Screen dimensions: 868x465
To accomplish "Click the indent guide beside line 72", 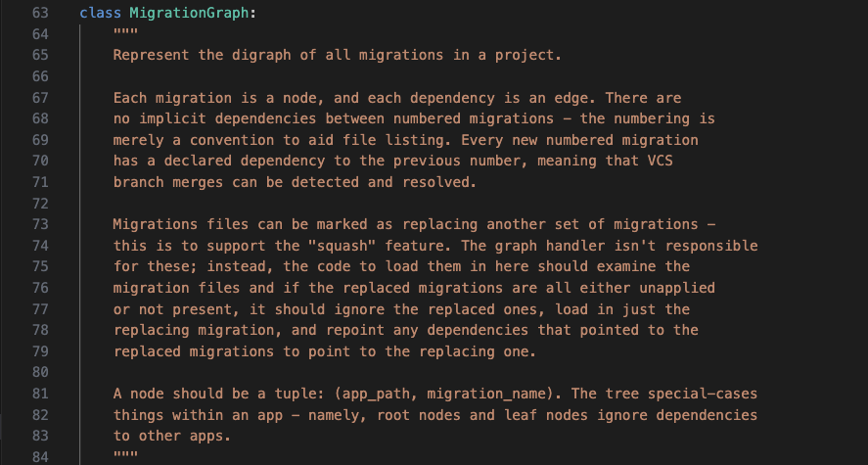I will (x=79, y=204).
